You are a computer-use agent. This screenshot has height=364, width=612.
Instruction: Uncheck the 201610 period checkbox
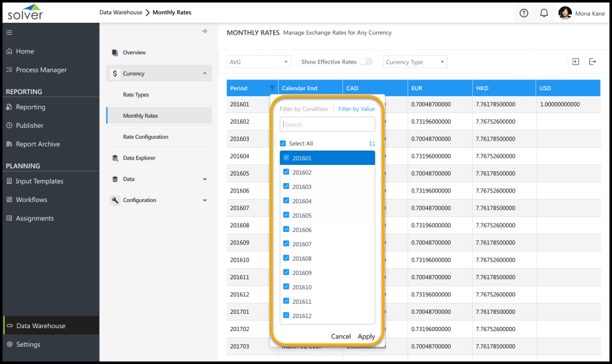tap(286, 287)
